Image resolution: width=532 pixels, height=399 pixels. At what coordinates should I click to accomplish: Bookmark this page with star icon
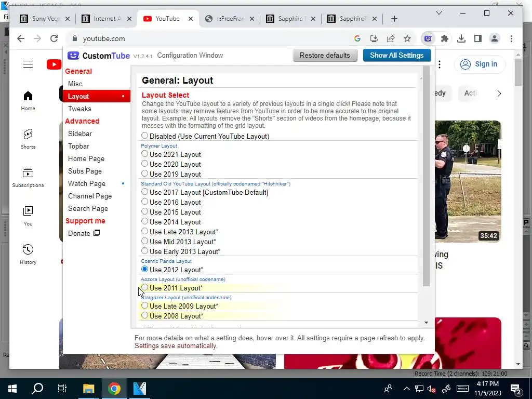tap(407, 38)
